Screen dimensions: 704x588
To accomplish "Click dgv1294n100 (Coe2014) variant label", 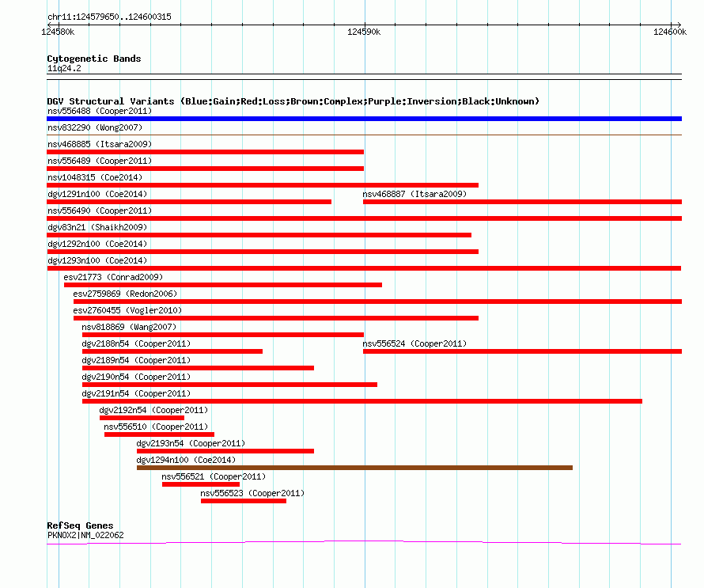I will (x=186, y=460).
